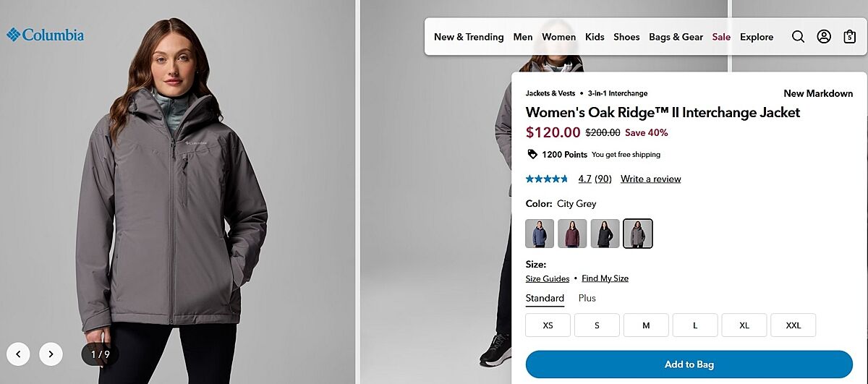The width and height of the screenshot is (868, 384).
Task: Select size XS
Action: pyautogui.click(x=548, y=325)
